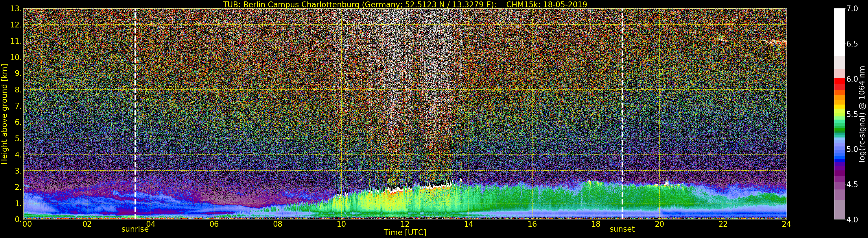Click the plot title 'TUB: Berlin Campus Charlottenburg'
868x238 pixels.
[291, 4]
